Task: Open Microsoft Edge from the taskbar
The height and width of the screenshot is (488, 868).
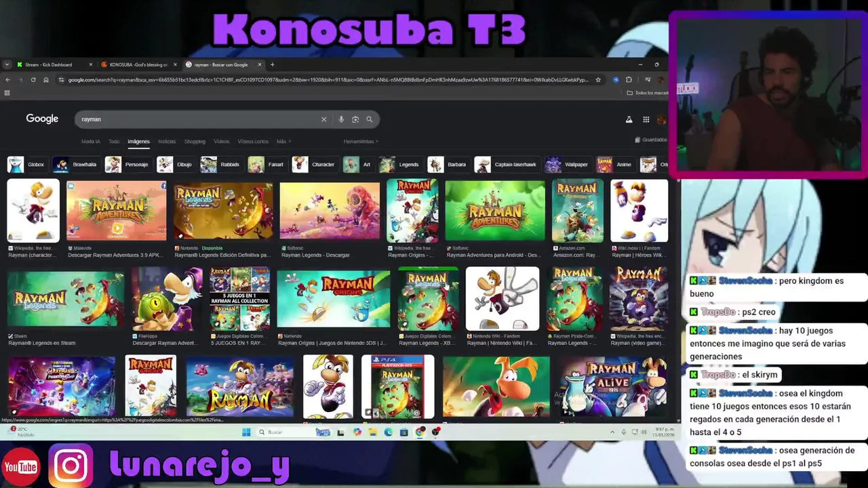Action: pos(388,432)
